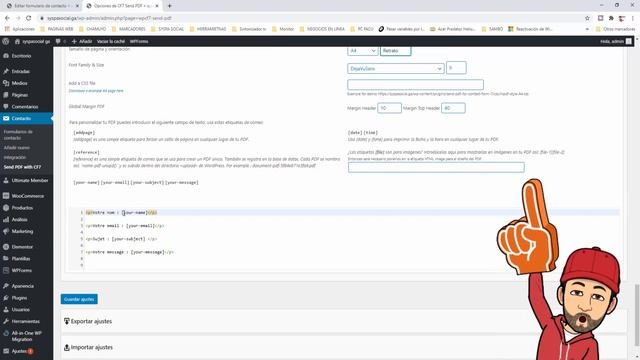Click Guardar ajustes button

[x=79, y=299]
